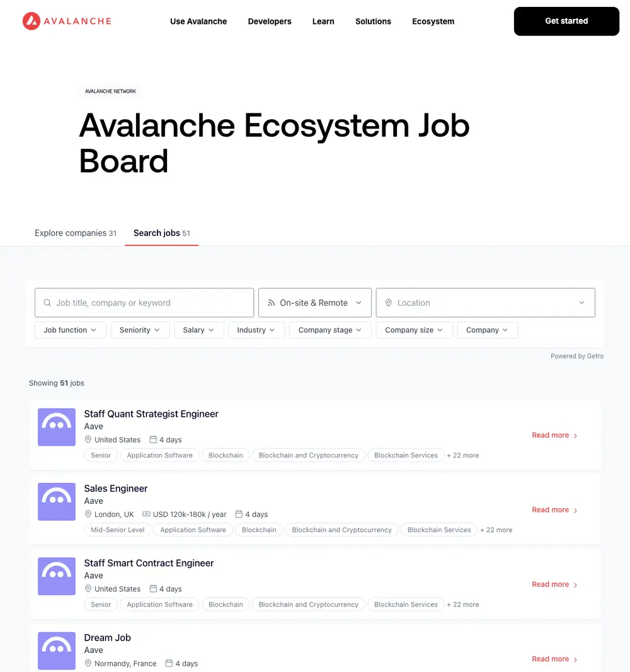The height and width of the screenshot is (672, 630).
Task: Click Aave logo on Dream Job listing
Action: (x=57, y=651)
